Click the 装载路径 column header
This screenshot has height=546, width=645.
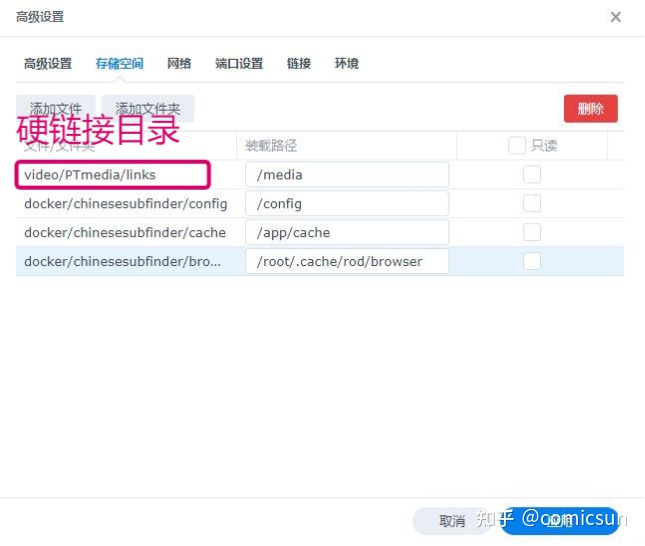tap(271, 145)
